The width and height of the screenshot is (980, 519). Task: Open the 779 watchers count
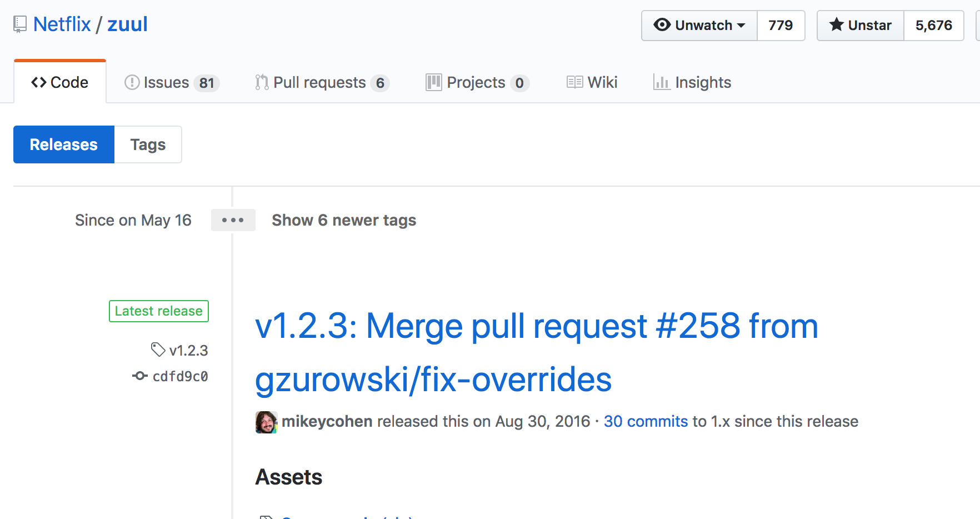[781, 26]
